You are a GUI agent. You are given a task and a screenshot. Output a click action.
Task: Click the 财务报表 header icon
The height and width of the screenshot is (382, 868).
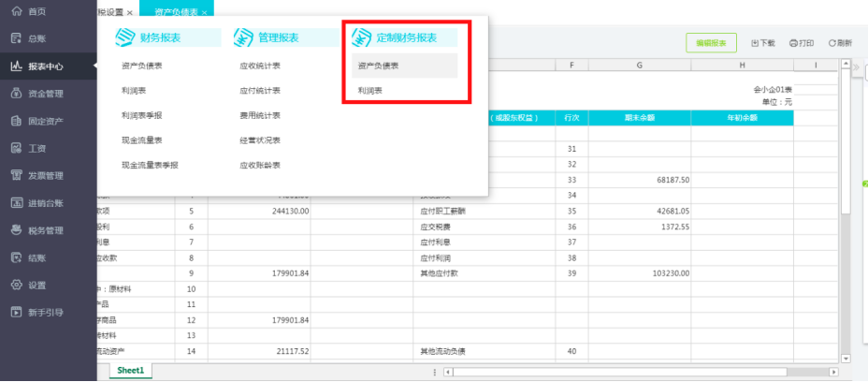tap(125, 37)
